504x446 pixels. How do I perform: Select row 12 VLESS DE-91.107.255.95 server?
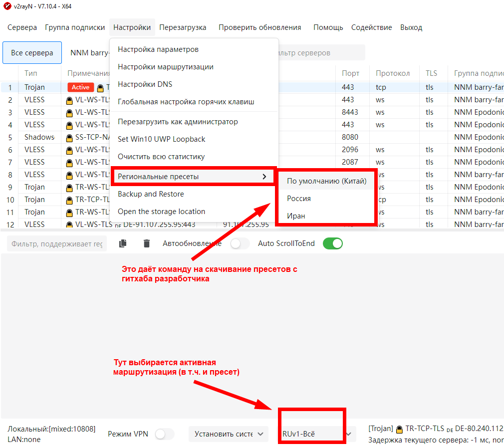tap(252, 224)
